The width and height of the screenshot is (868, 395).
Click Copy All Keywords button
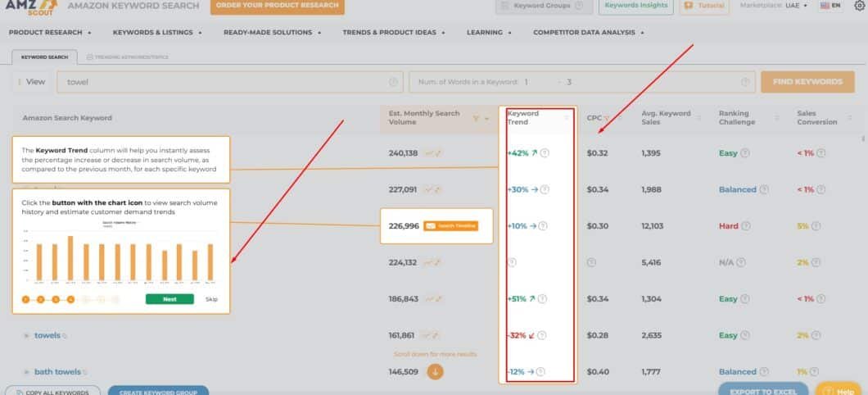pos(52,391)
